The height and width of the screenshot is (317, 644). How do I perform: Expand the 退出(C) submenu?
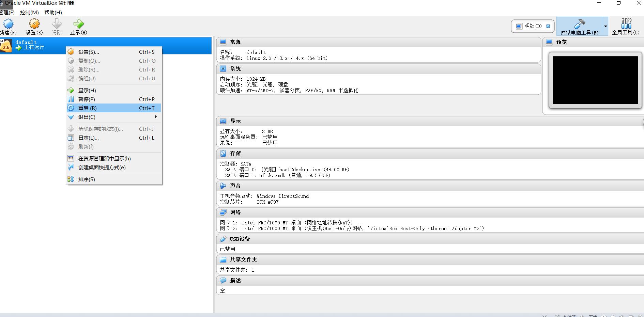[x=87, y=117]
